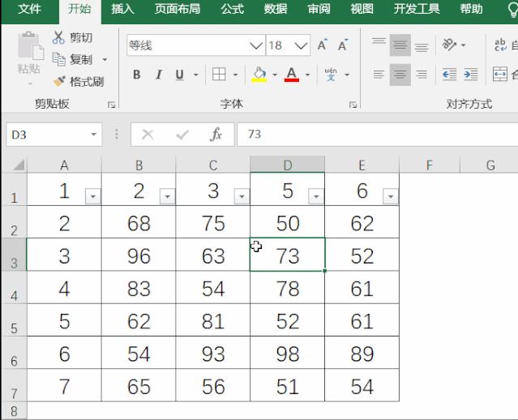This screenshot has width=518, height=420.
Task: Click the Copy icon
Action: click(x=59, y=59)
